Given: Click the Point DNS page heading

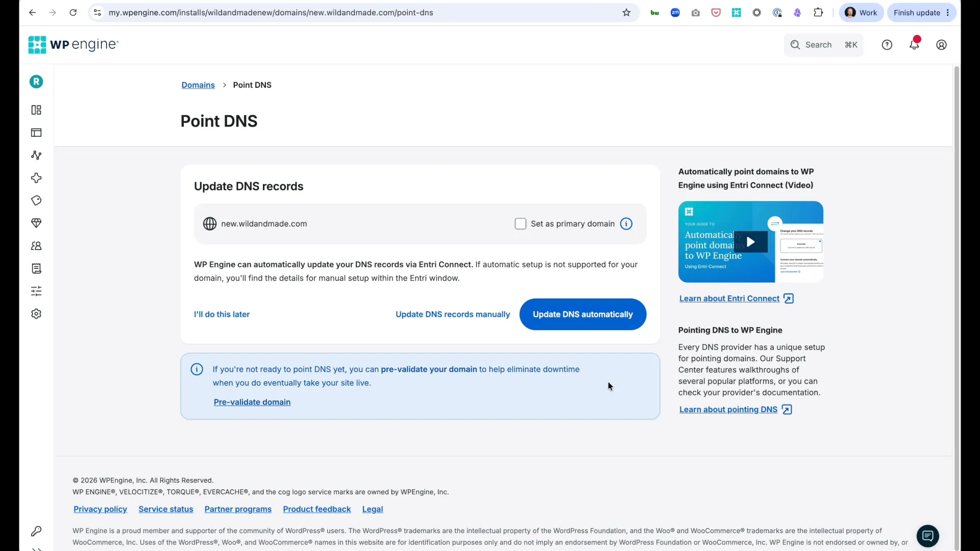Looking at the screenshot, I should click(219, 121).
